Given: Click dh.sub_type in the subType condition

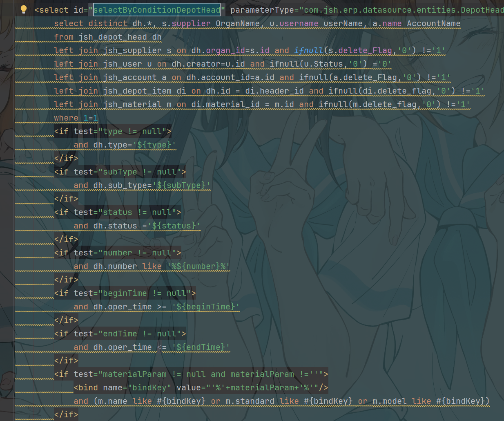Looking at the screenshot, I should click(x=120, y=185).
